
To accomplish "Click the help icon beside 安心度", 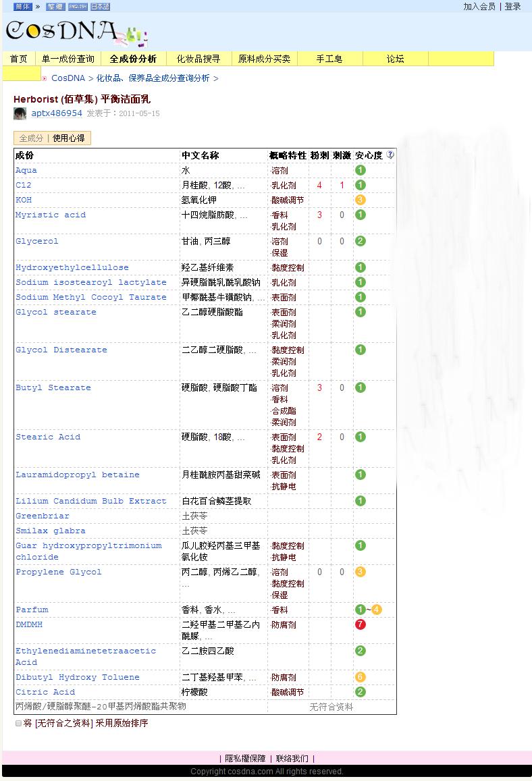I will pyautogui.click(x=390, y=155).
